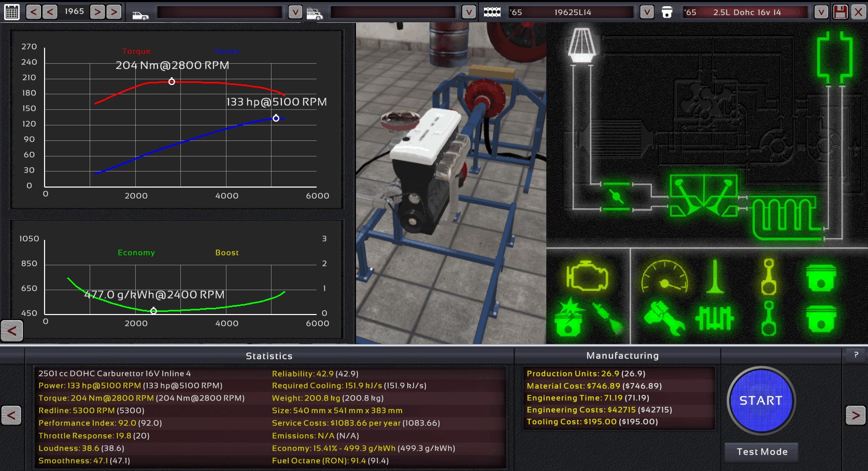Expand the car model dropdown
Image resolution: width=868 pixels, height=471 pixels.
click(x=295, y=12)
